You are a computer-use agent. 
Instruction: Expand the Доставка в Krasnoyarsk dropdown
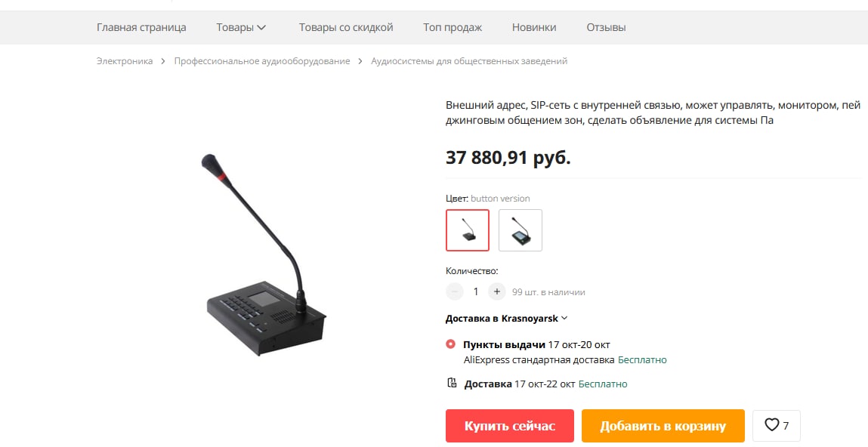506,318
